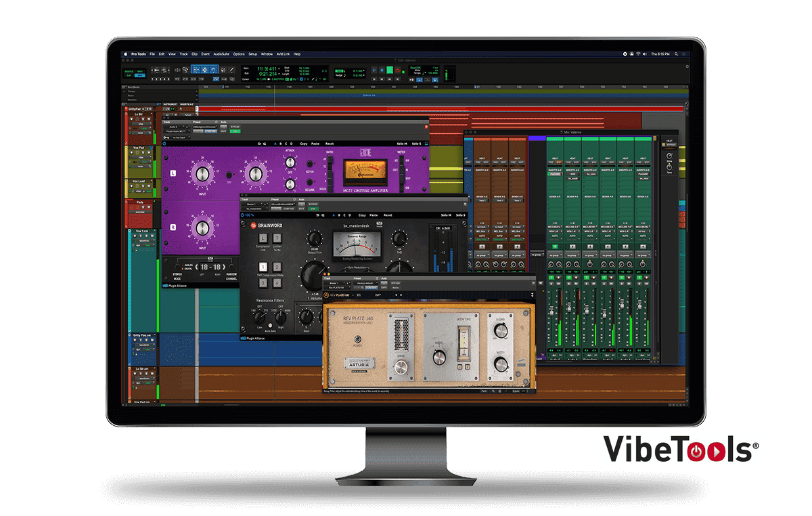Click the Rev Plate-140 Drive knob
The image size is (812, 516).
(x=401, y=367)
